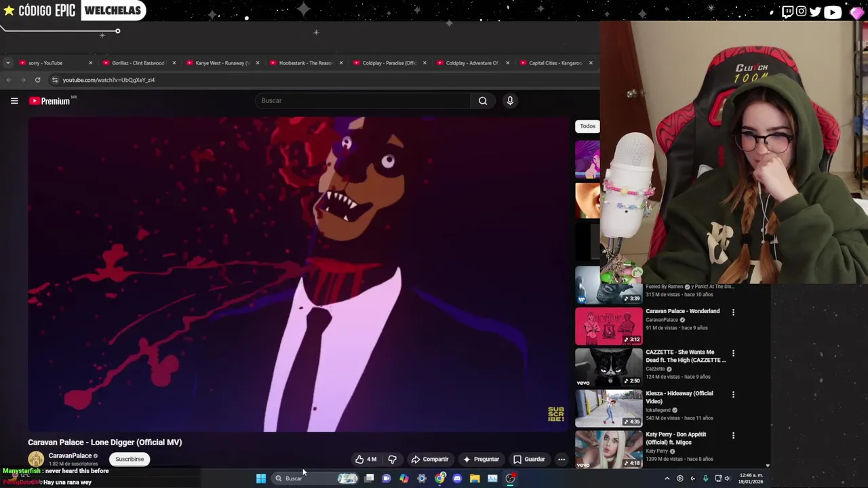Switch to the Capital Cities - Kangaroo tab
The width and height of the screenshot is (868, 488).
(x=555, y=63)
